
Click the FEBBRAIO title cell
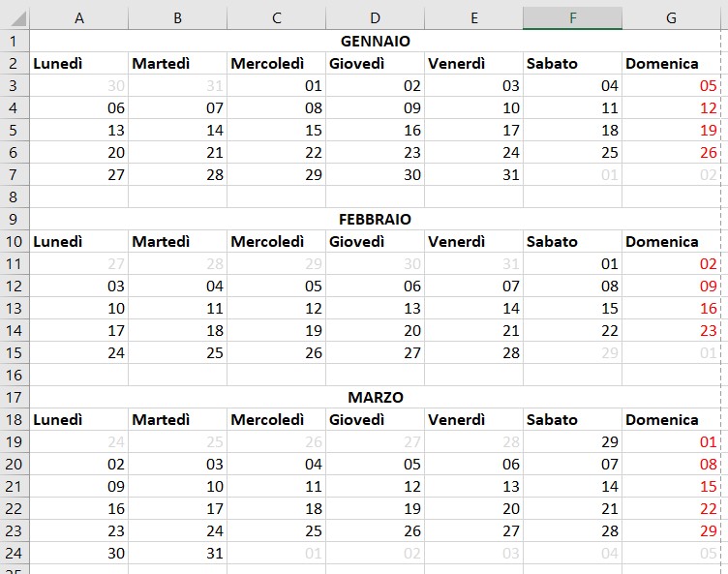(x=376, y=219)
